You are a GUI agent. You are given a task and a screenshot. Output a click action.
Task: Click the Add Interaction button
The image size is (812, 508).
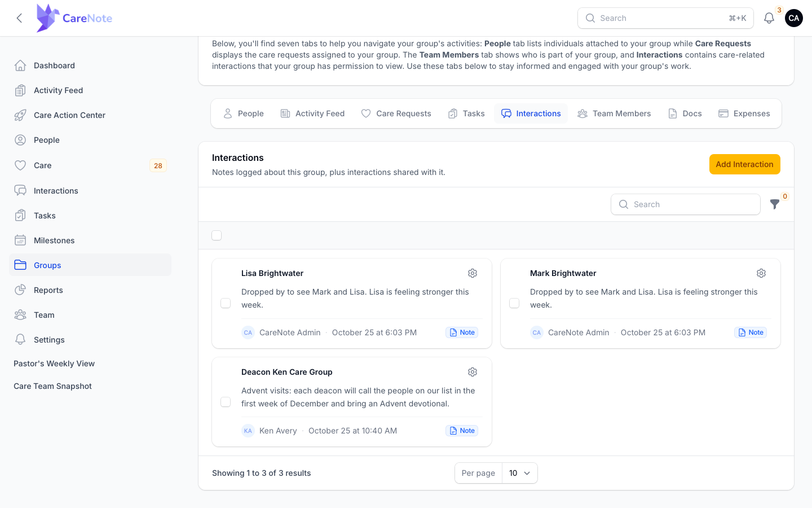click(x=744, y=164)
